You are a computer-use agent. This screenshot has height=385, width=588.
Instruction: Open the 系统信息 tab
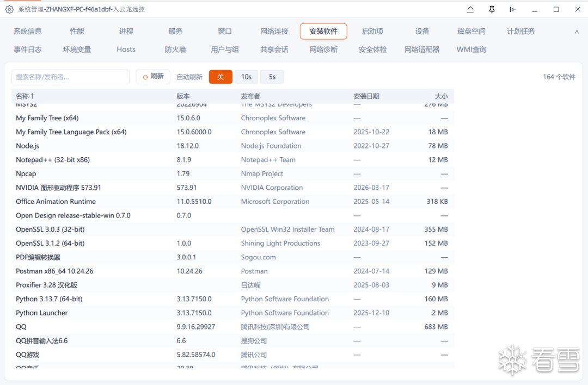pyautogui.click(x=28, y=32)
